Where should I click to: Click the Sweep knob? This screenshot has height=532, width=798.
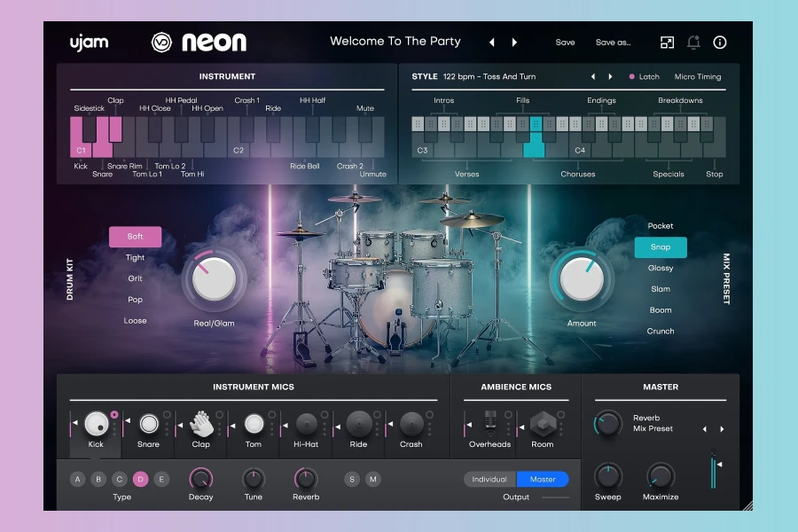[x=607, y=477]
